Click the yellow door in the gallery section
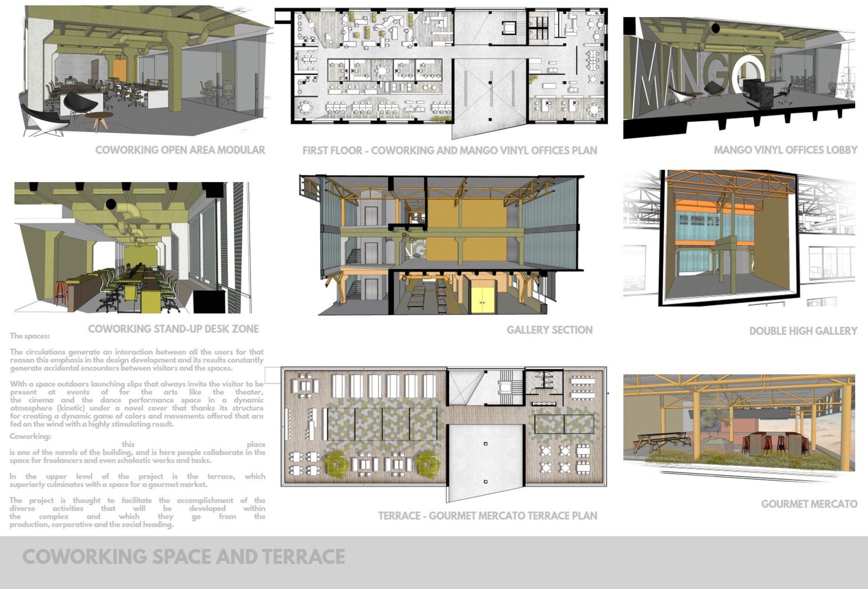 (x=482, y=300)
